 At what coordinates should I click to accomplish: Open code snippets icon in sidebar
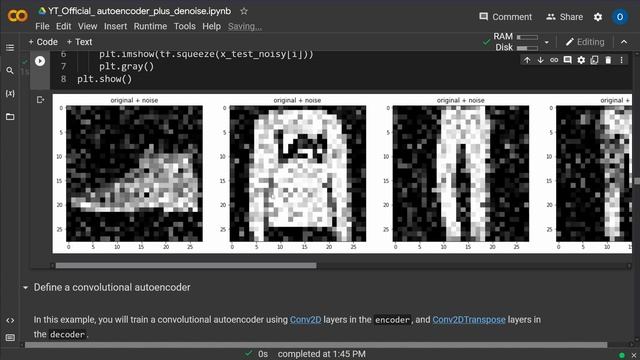pos(10,320)
